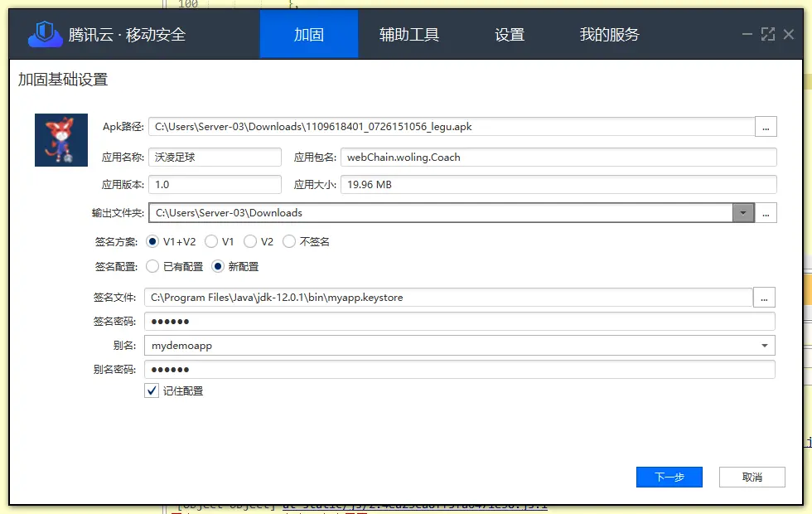Click the Tencent Cloud shield logo
Viewport: 812px width, 514px height.
pyautogui.click(x=45, y=34)
